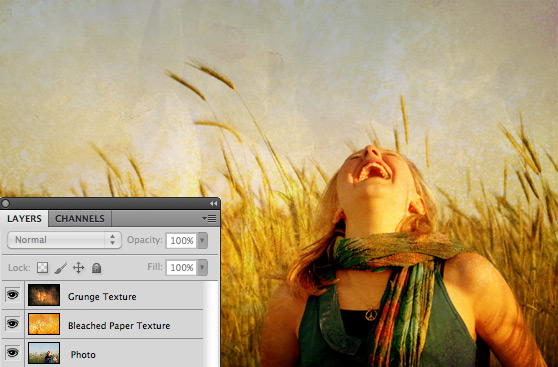Screen dimensions: 558x367
Task: Switch to the Channels tab
Action: click(80, 218)
